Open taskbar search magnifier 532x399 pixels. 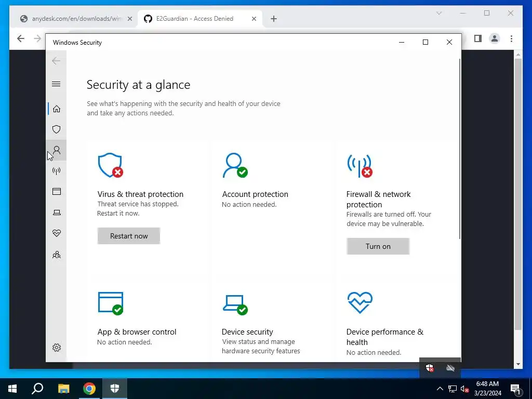[x=37, y=389]
